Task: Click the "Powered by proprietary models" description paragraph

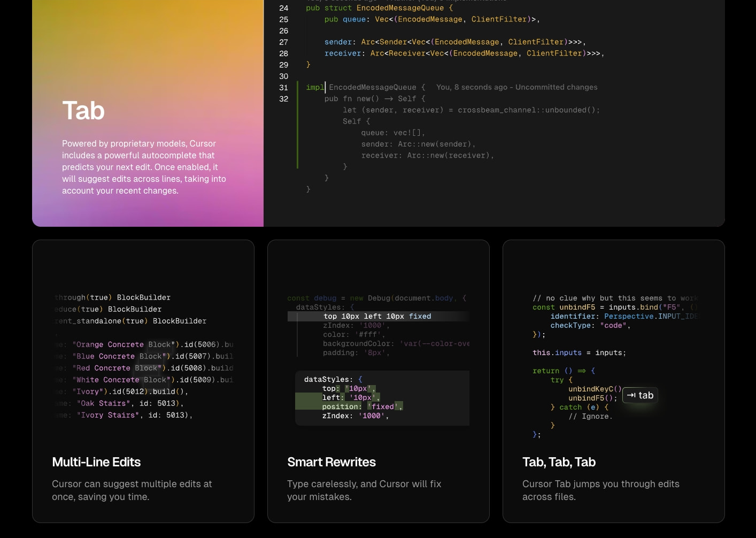Action: (144, 167)
